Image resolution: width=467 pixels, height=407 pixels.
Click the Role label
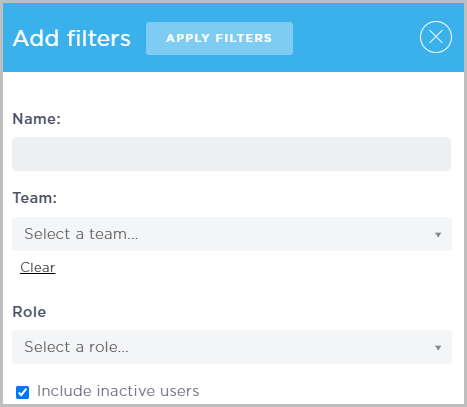pos(29,312)
